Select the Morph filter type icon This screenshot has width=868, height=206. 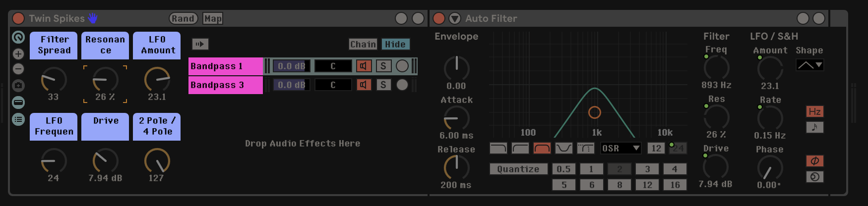pyautogui.click(x=585, y=148)
